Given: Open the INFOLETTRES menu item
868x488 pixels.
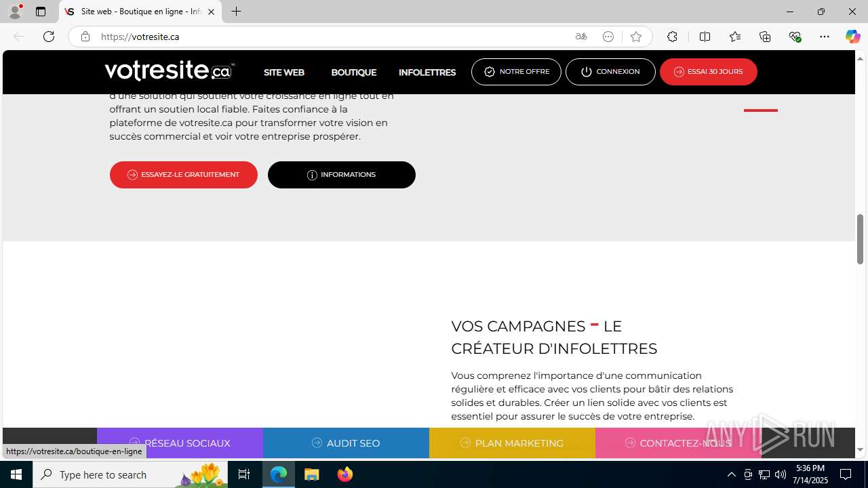Looking at the screenshot, I should [427, 73].
